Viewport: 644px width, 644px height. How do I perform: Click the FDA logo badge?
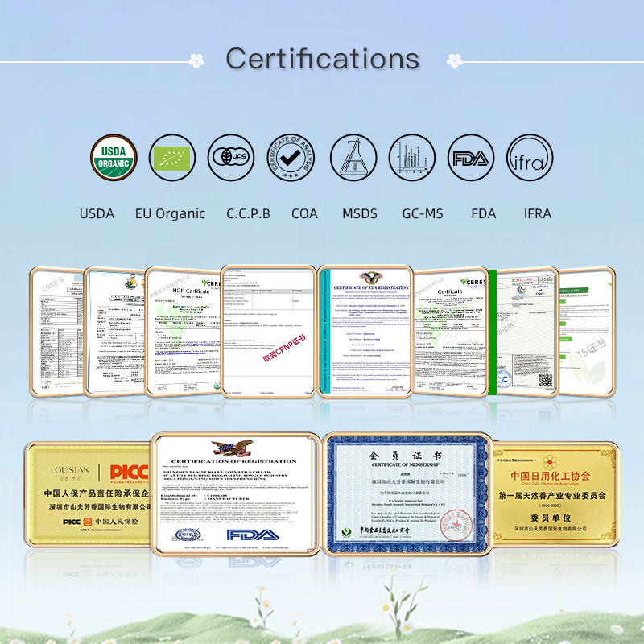(471, 158)
